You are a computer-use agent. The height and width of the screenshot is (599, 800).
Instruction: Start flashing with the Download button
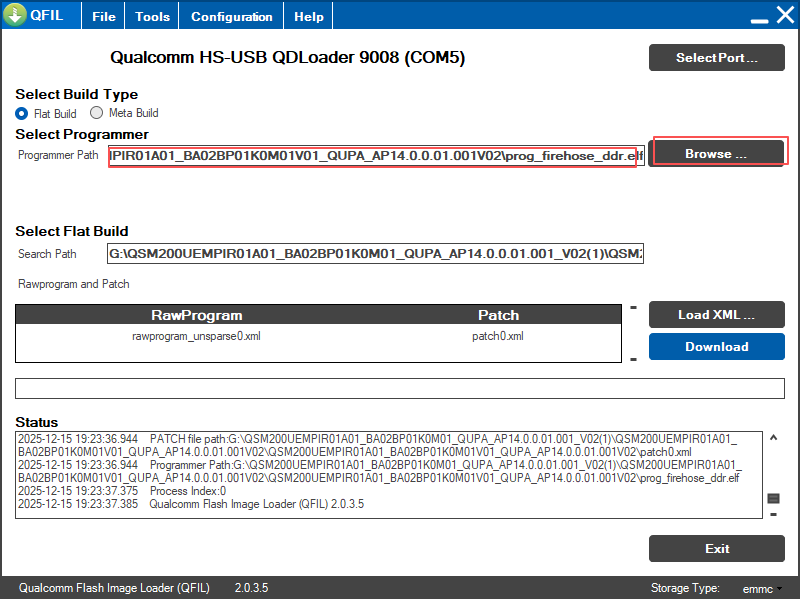716,347
